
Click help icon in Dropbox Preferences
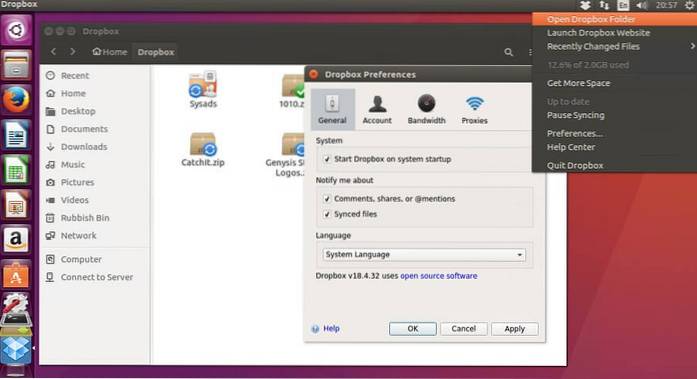click(315, 329)
